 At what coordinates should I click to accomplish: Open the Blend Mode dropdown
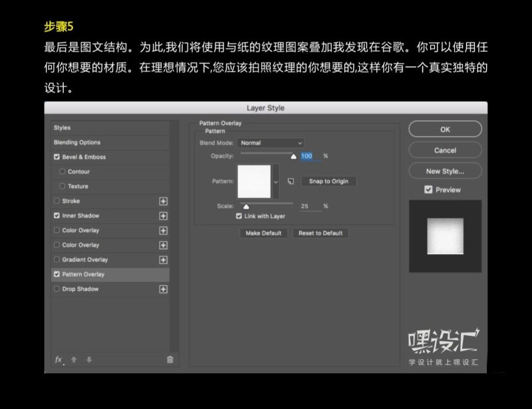[x=271, y=142]
